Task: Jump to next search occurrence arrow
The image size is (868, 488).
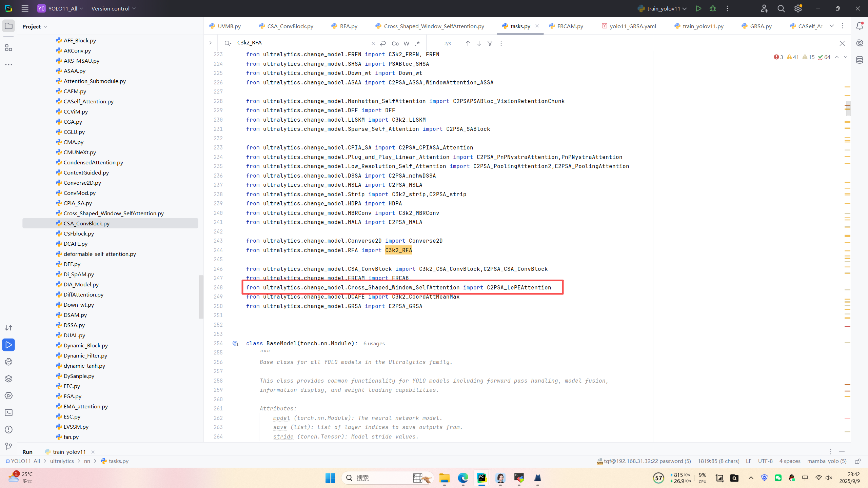Action: pos(479,43)
